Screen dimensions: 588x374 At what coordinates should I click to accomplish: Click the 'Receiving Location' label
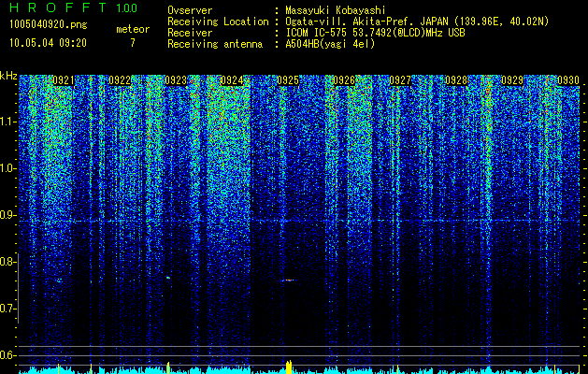(x=218, y=22)
